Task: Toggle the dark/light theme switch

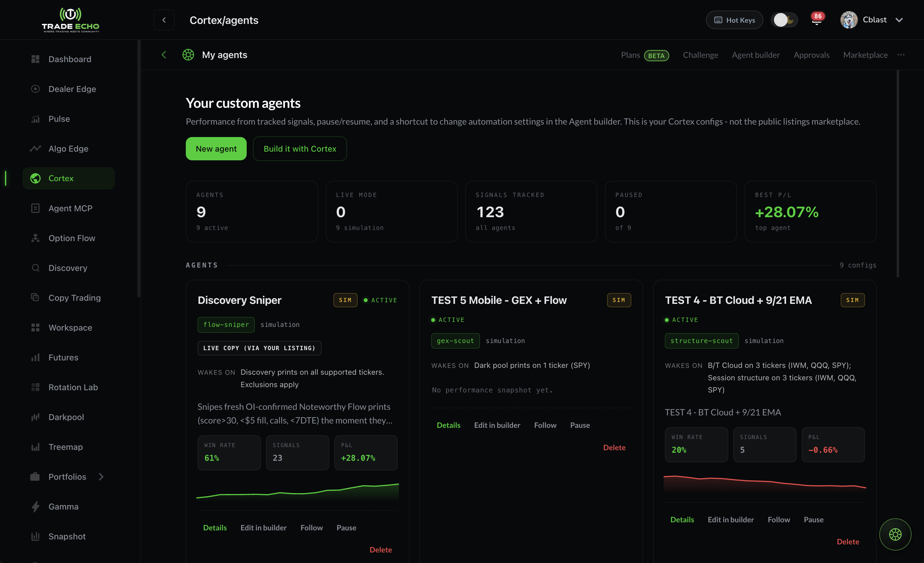Action: point(784,20)
